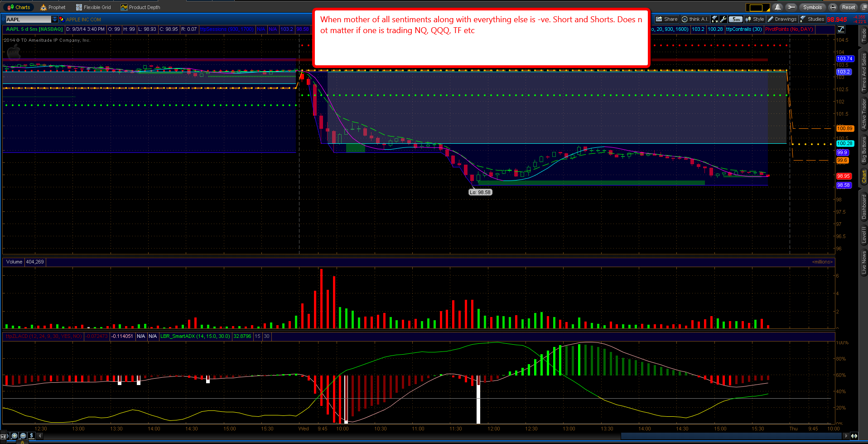This screenshot has height=444, width=868.
Task: Open the Trade side tab
Action: (x=863, y=35)
